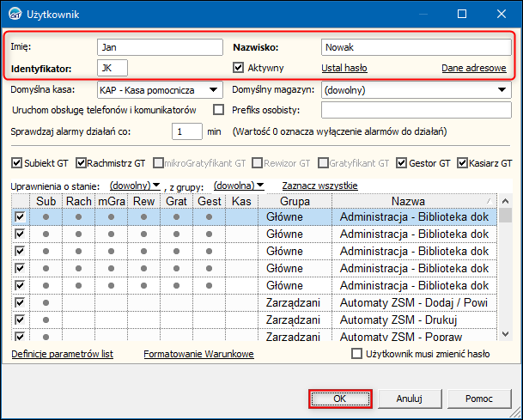Uncheck the Subiekt GT module checkbox
Screen dimensions: 523x420
click(17, 162)
